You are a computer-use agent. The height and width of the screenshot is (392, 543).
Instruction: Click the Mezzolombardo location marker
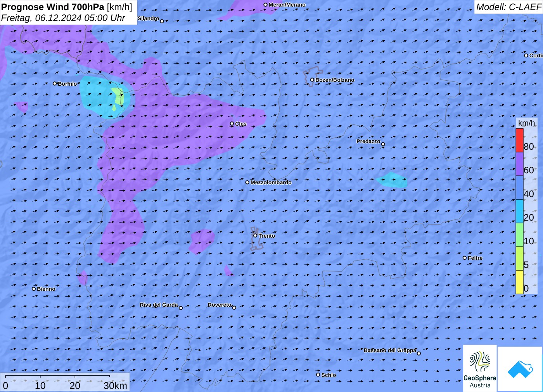click(247, 182)
